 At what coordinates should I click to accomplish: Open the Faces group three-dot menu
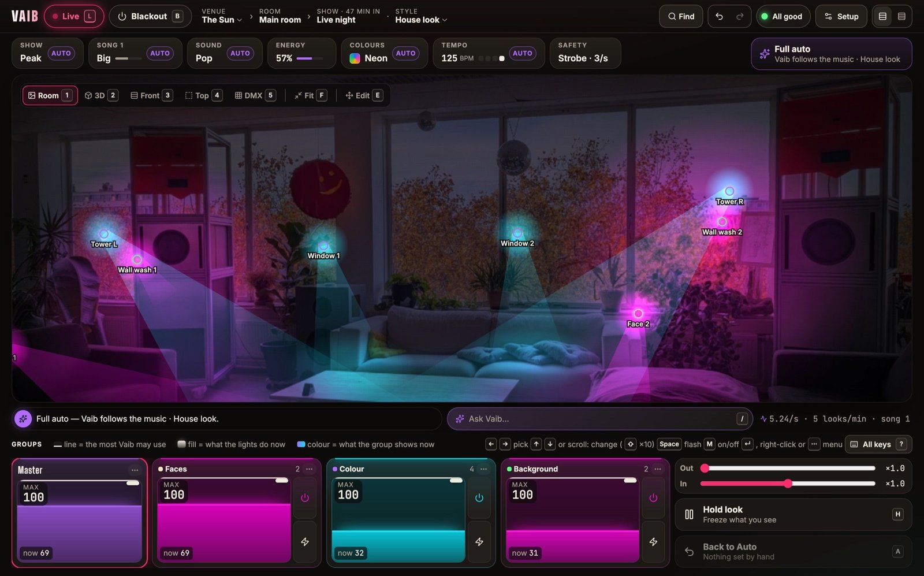point(310,469)
